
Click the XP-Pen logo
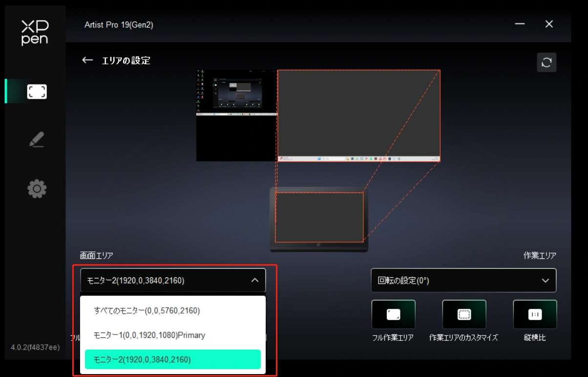35,33
